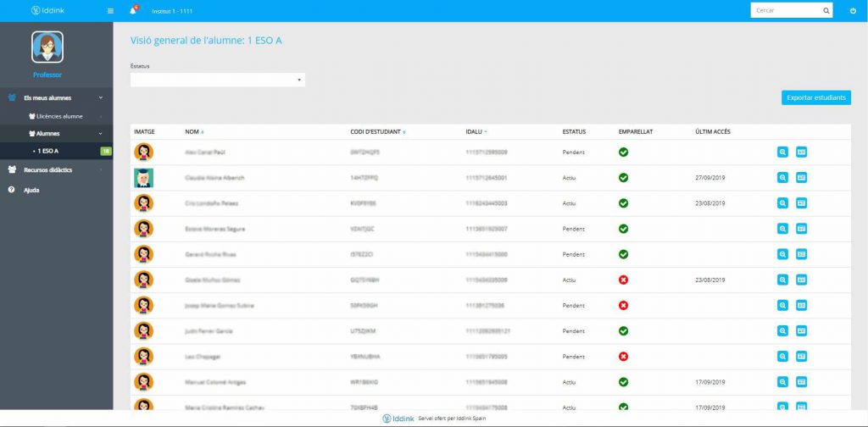Click the green check in first student row
Viewport: 868px width, 427px height.
(x=624, y=152)
